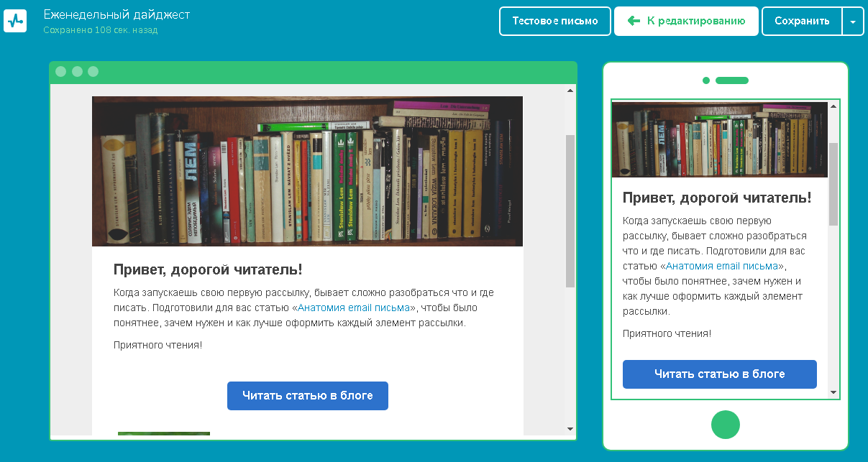Screen dimensions: 868x462
Task: Open Анатомия email письма link in desktop preview
Action: pos(354,308)
